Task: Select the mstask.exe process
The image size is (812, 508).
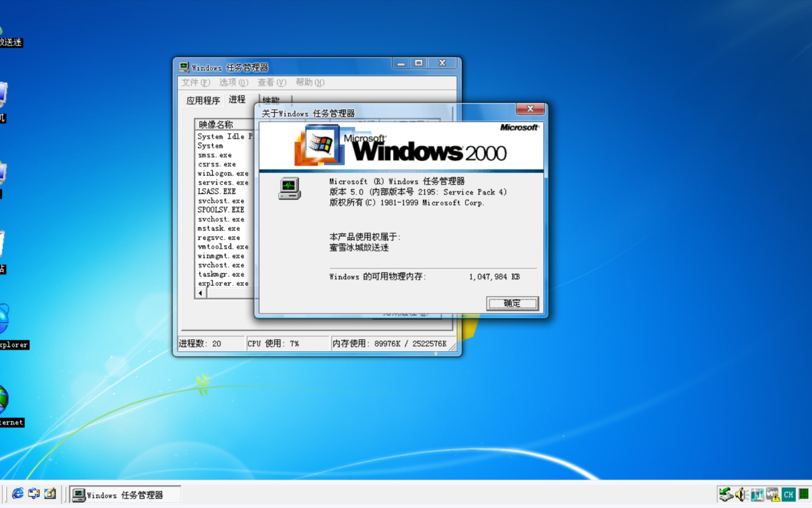Action: (219, 228)
